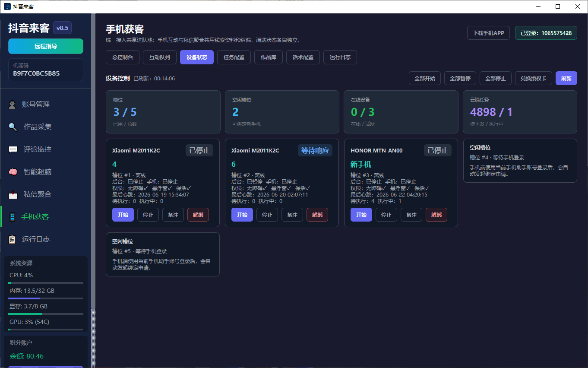Click the 私信聚合 mailbox icon
Screen dimensions: 588x368
point(13,194)
